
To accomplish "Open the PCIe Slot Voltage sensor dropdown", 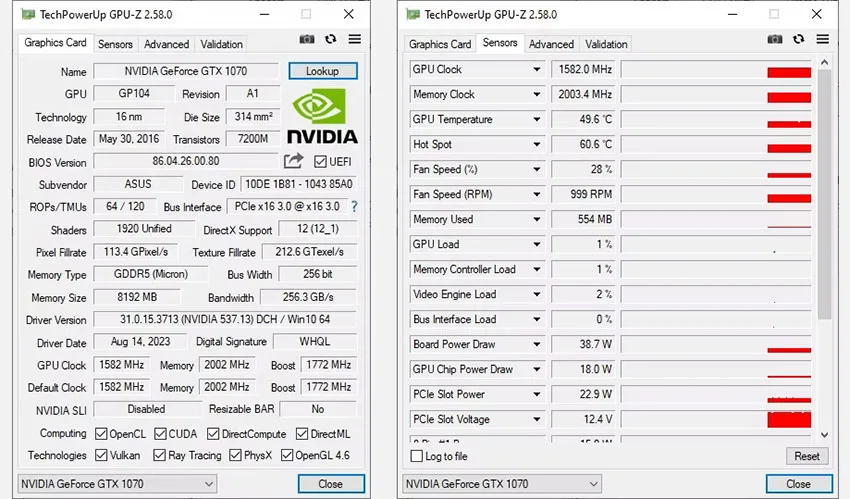I will pos(536,419).
